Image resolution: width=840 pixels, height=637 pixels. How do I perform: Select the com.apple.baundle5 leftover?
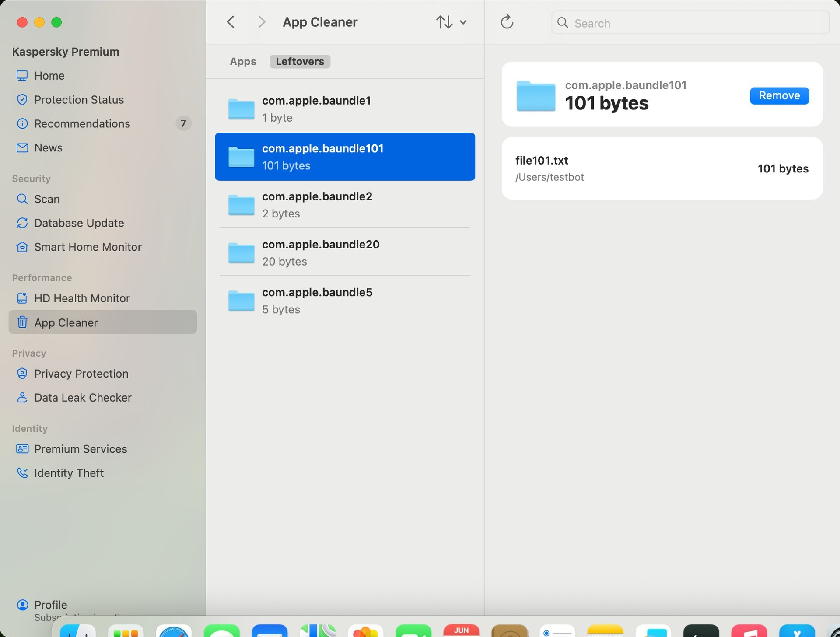click(x=345, y=301)
